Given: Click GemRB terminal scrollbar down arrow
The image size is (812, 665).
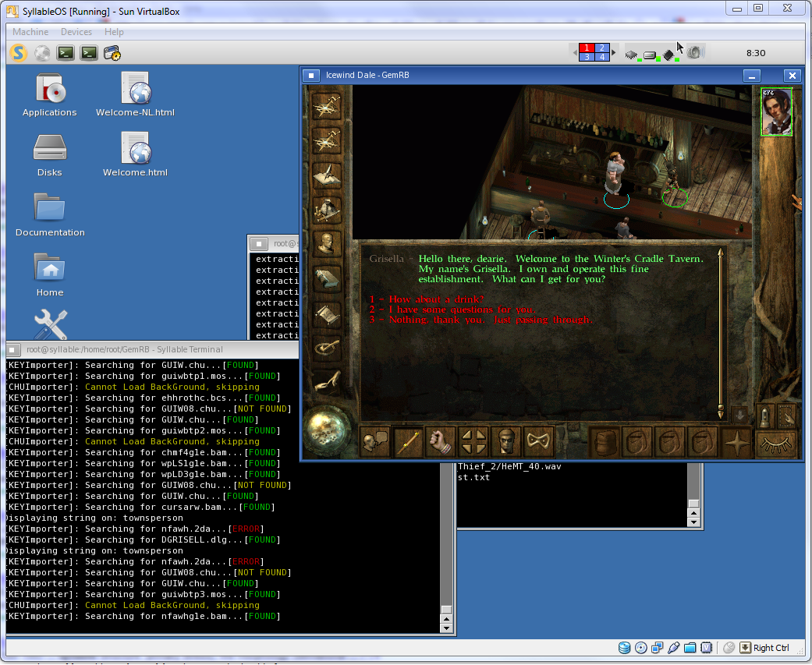Looking at the screenshot, I should [x=446, y=628].
